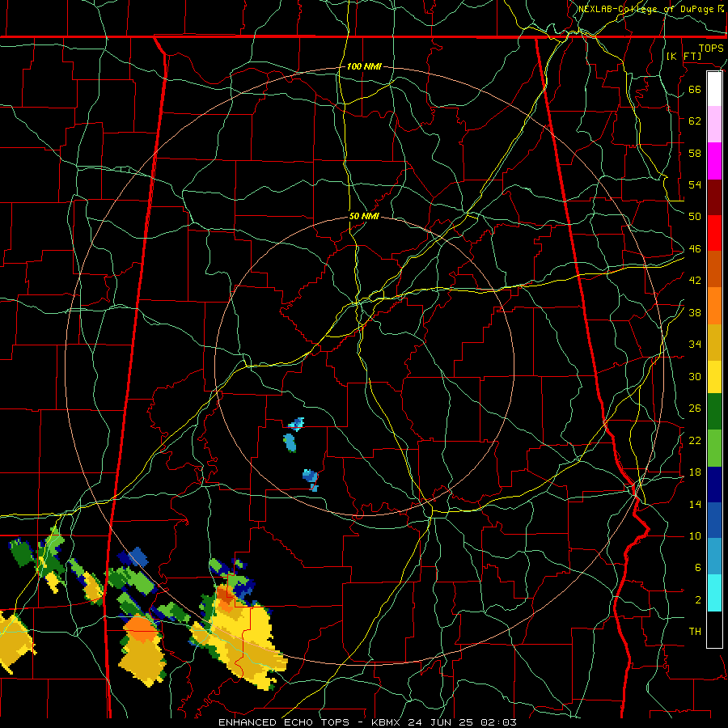The image size is (728, 728).
Task: Click the "42" legend value
Action: pyautogui.click(x=695, y=280)
